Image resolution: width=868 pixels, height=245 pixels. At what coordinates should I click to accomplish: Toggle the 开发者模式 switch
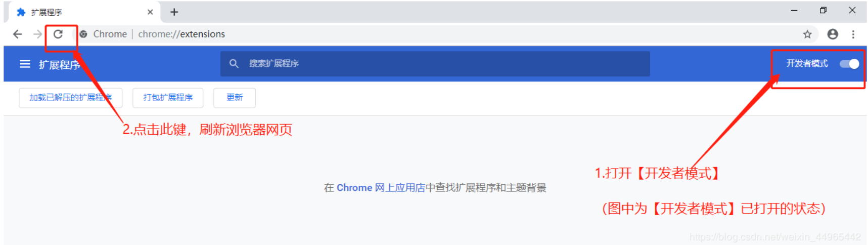[x=849, y=64]
